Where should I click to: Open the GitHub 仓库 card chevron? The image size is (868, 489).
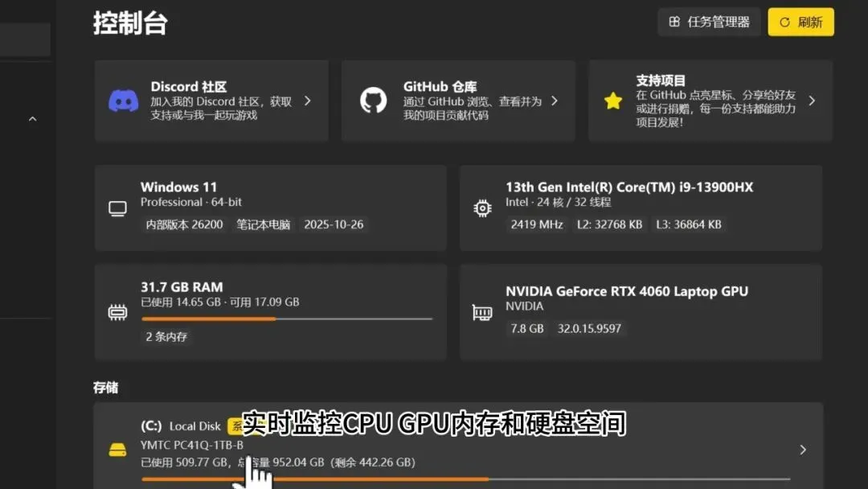click(x=554, y=101)
